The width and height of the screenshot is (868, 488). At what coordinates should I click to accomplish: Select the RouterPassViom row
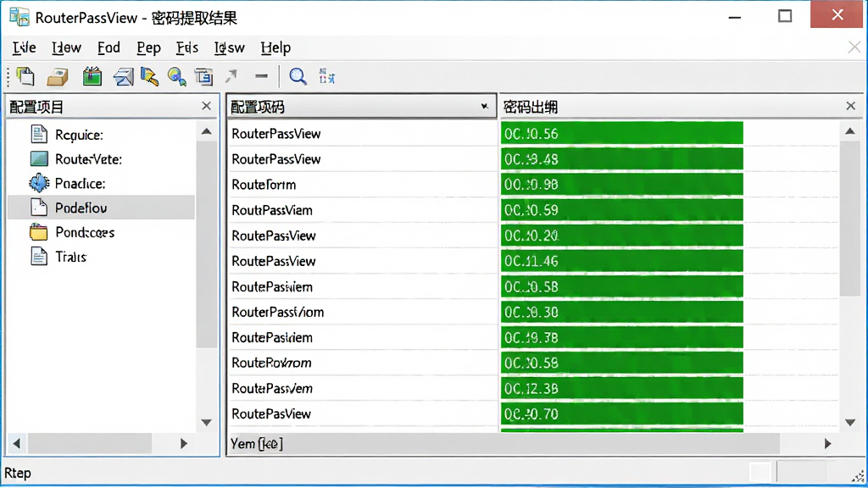362,312
